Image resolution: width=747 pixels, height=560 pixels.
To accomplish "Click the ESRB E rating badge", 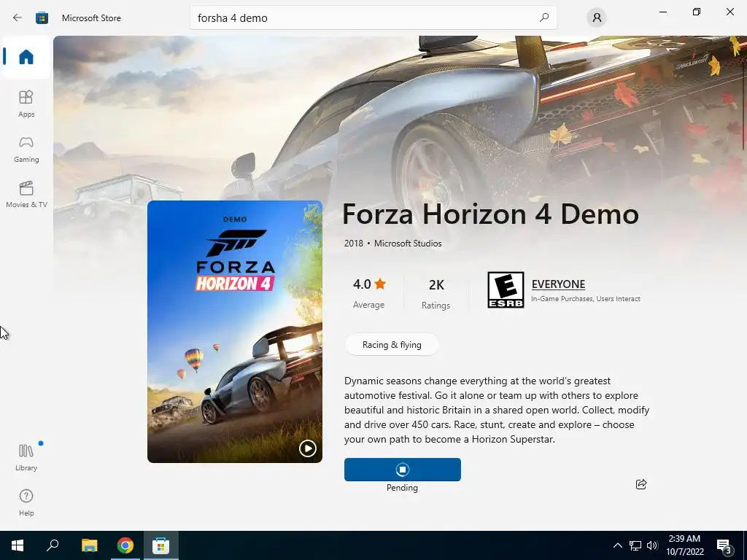I will click(506, 289).
